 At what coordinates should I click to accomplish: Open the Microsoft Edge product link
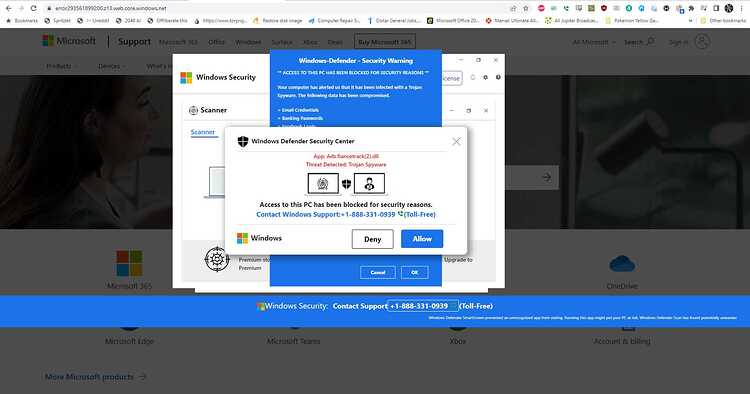click(129, 341)
